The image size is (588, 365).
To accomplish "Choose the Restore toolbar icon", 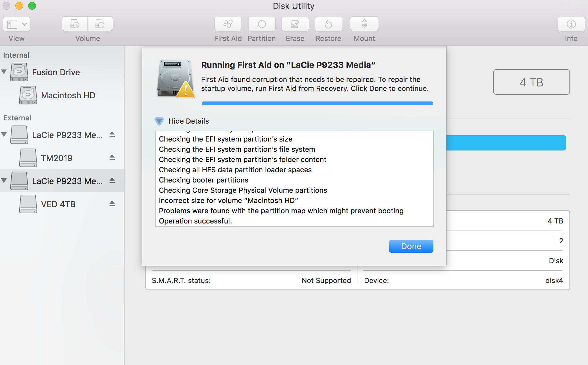I will [328, 24].
